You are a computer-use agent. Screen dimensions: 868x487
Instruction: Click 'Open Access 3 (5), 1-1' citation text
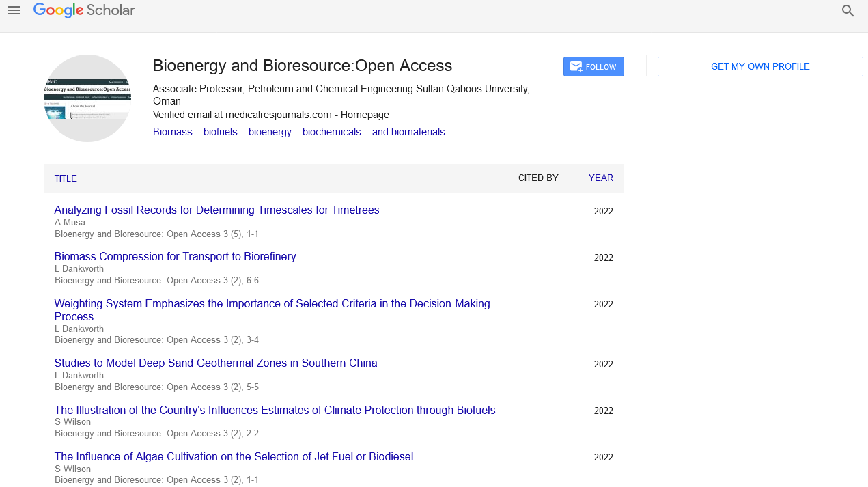click(212, 234)
